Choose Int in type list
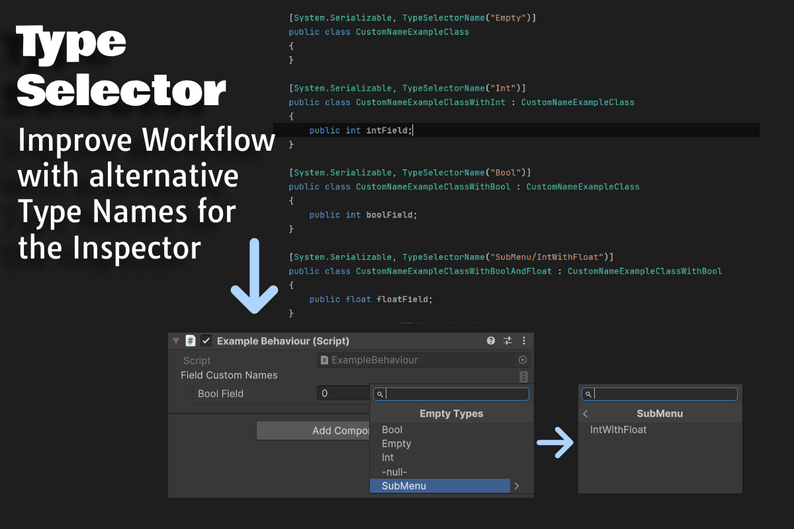 click(x=451, y=458)
